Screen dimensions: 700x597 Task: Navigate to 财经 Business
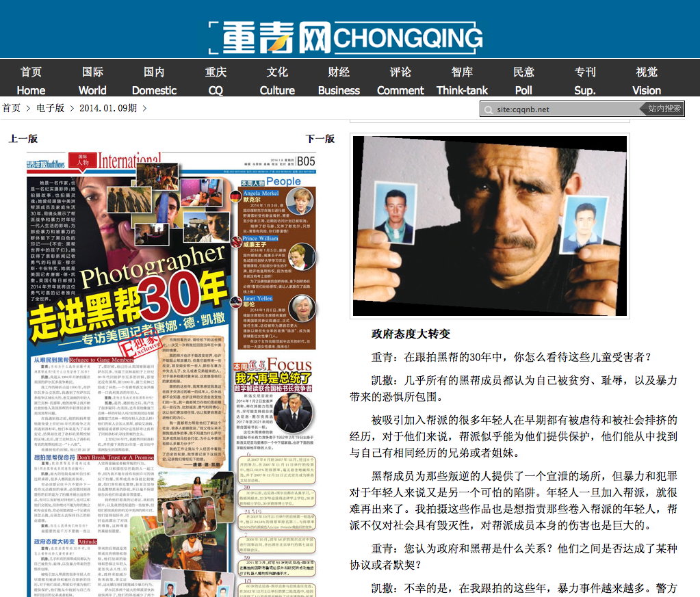339,81
